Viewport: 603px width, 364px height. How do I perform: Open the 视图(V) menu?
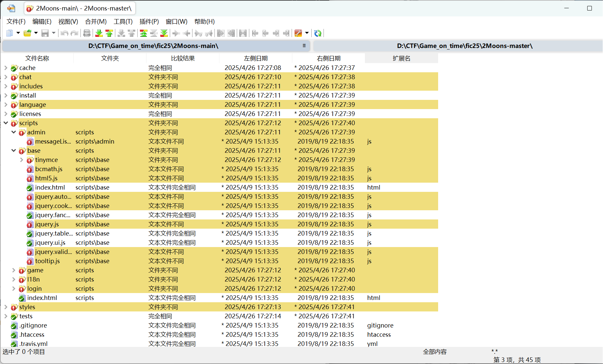coord(68,22)
